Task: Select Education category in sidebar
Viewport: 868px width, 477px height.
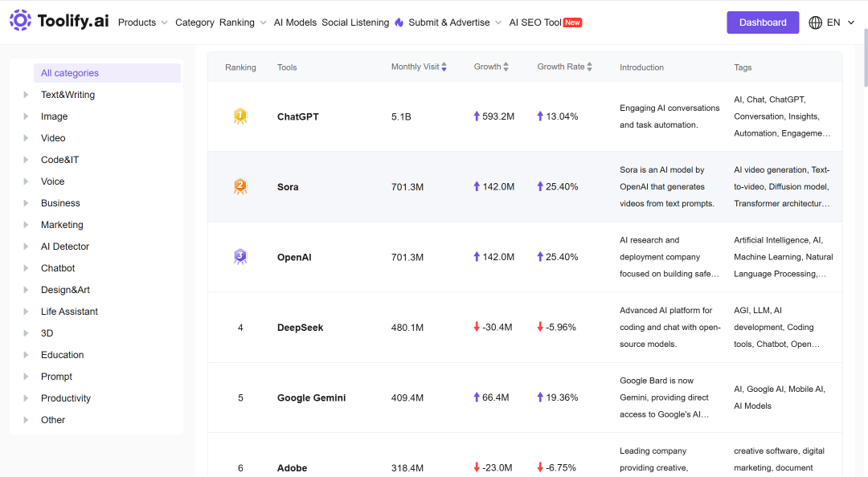Action: coord(63,355)
